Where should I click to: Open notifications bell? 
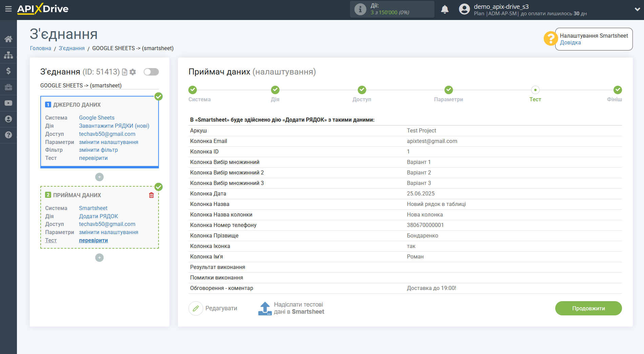click(445, 9)
